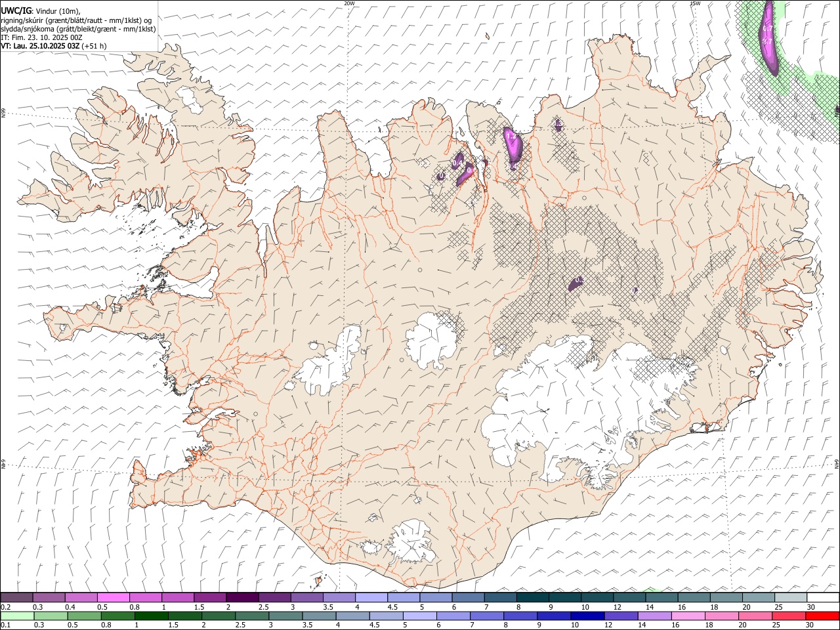Click the 'IT: Fim. 23. 10. 2025 00Z' line
The image size is (840, 630).
pos(41,37)
